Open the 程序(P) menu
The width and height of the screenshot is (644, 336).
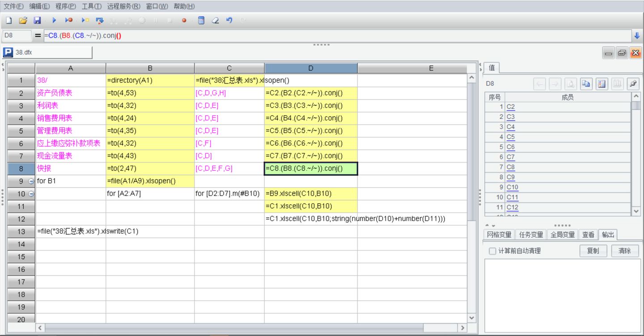click(x=66, y=6)
